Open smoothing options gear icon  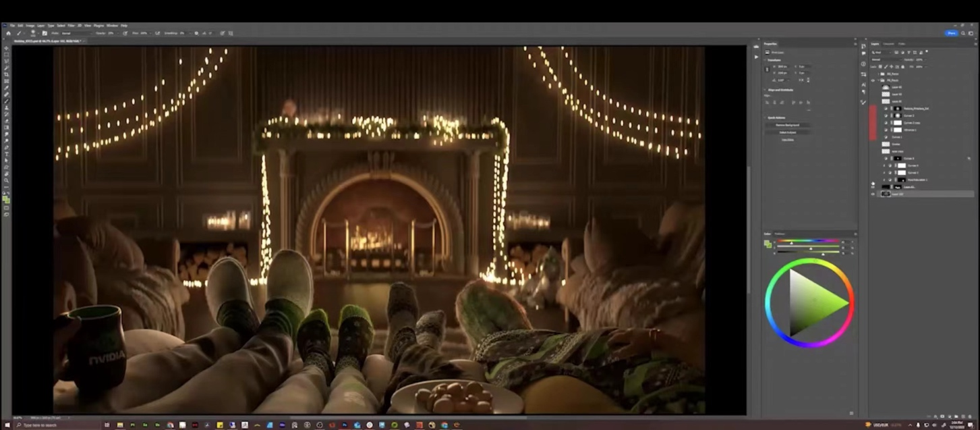click(196, 33)
